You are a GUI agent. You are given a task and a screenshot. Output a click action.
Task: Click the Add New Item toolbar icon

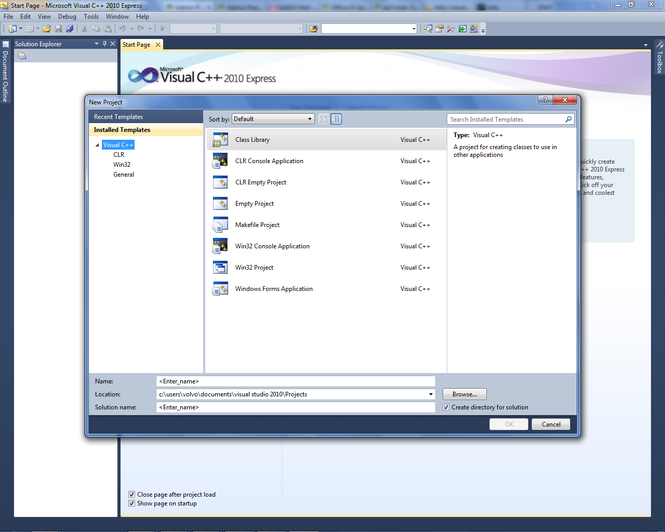tap(29, 29)
